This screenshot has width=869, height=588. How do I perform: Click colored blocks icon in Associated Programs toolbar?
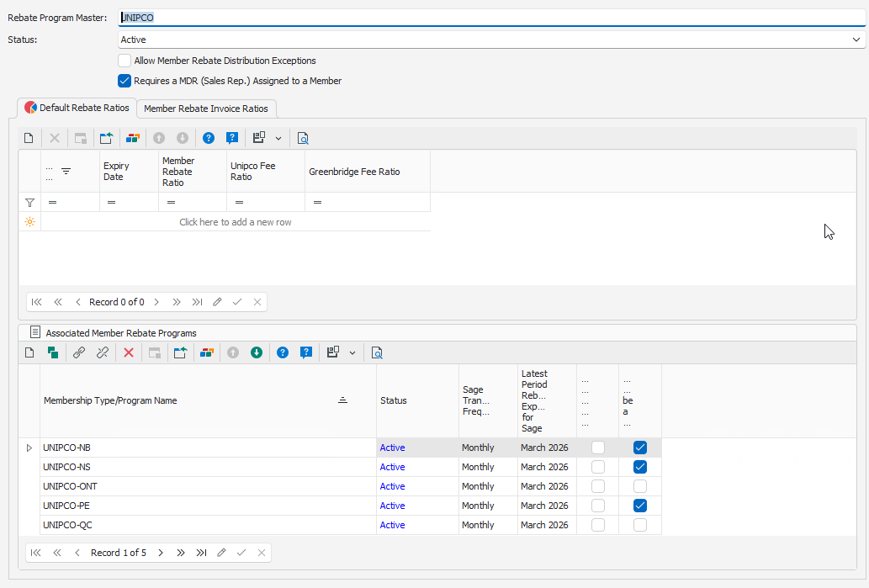coord(207,352)
